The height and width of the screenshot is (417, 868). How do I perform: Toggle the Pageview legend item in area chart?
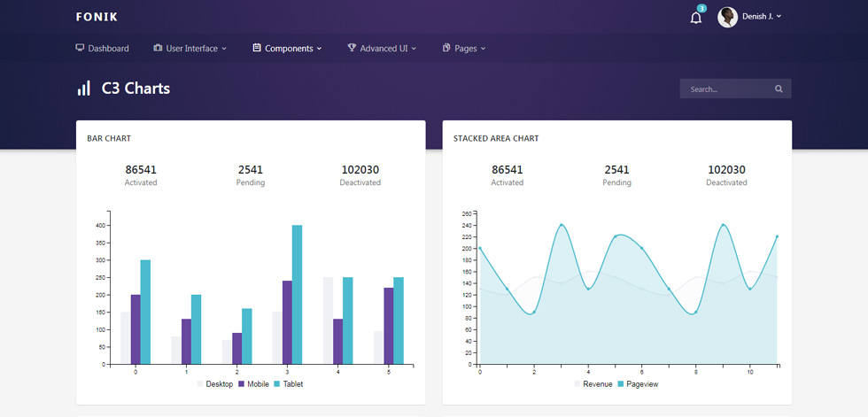639,384
